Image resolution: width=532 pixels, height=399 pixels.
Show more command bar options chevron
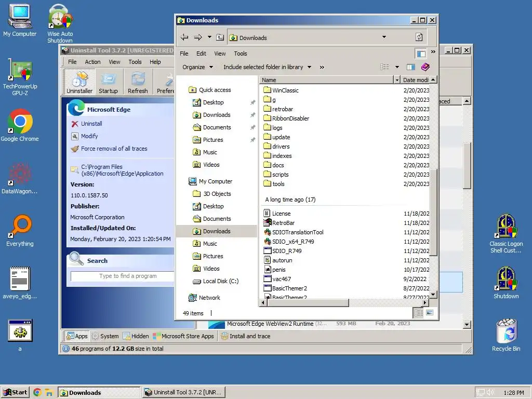322,67
